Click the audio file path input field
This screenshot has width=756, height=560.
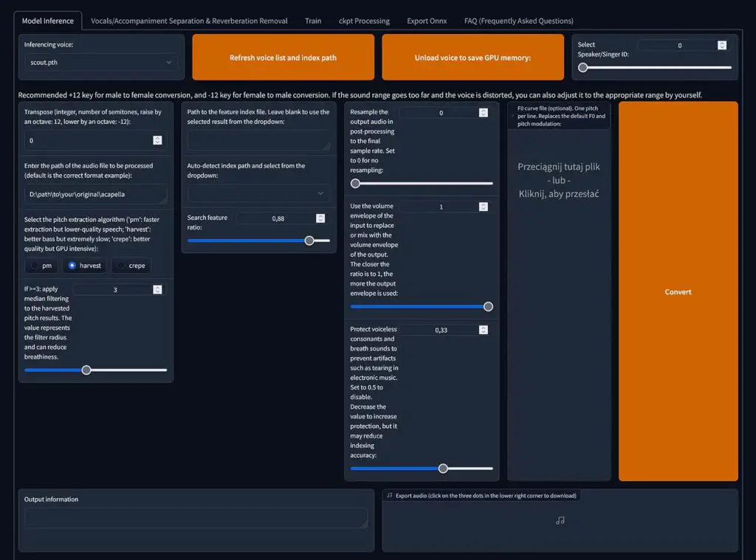tap(95, 194)
